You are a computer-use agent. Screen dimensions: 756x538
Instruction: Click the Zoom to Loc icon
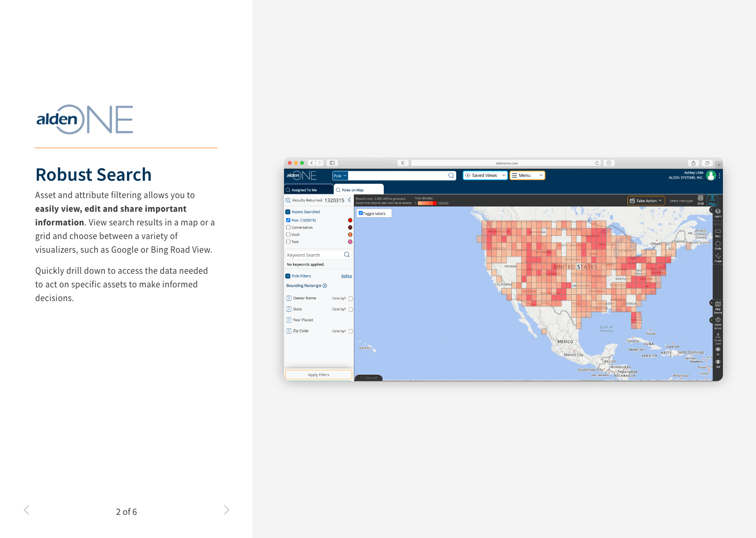pos(718,320)
